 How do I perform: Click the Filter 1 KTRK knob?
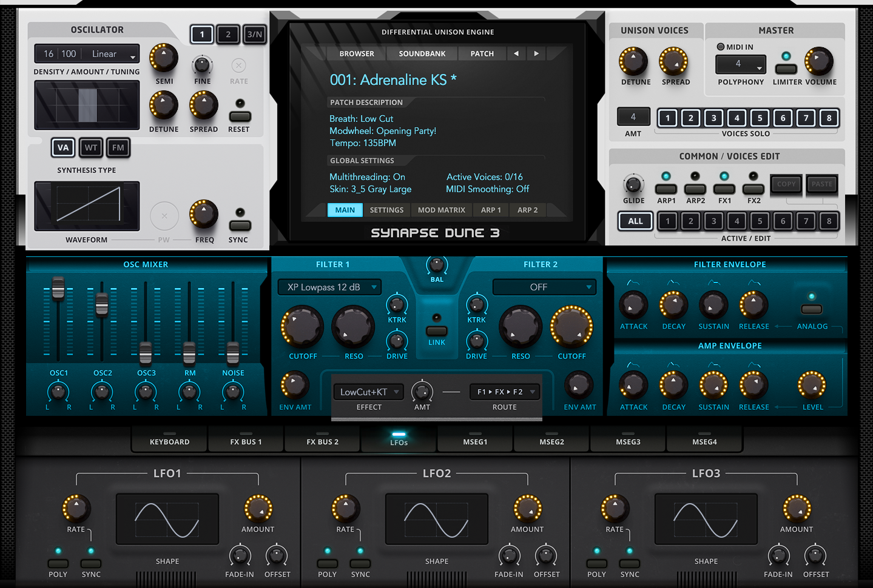[x=397, y=304]
